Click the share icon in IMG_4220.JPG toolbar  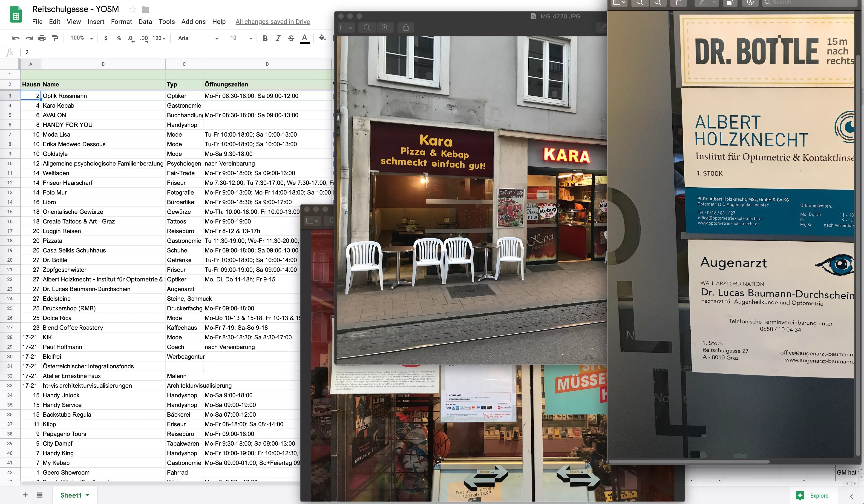click(x=406, y=27)
